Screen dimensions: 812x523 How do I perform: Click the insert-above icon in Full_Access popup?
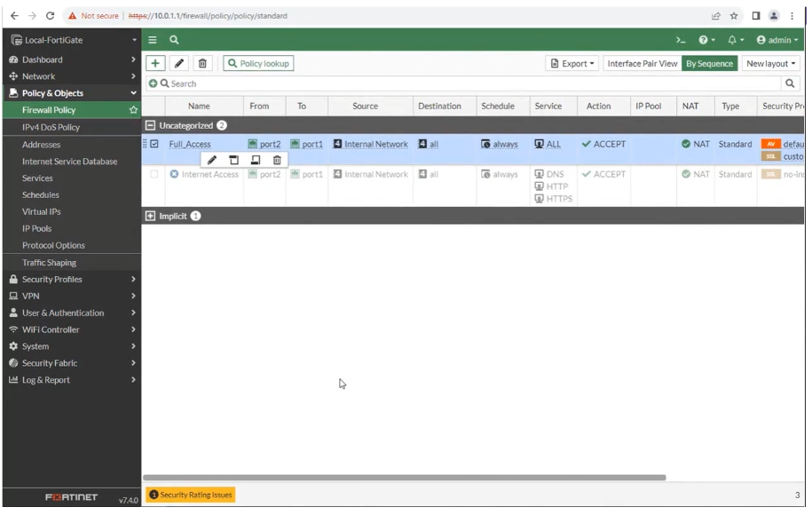[x=234, y=160]
